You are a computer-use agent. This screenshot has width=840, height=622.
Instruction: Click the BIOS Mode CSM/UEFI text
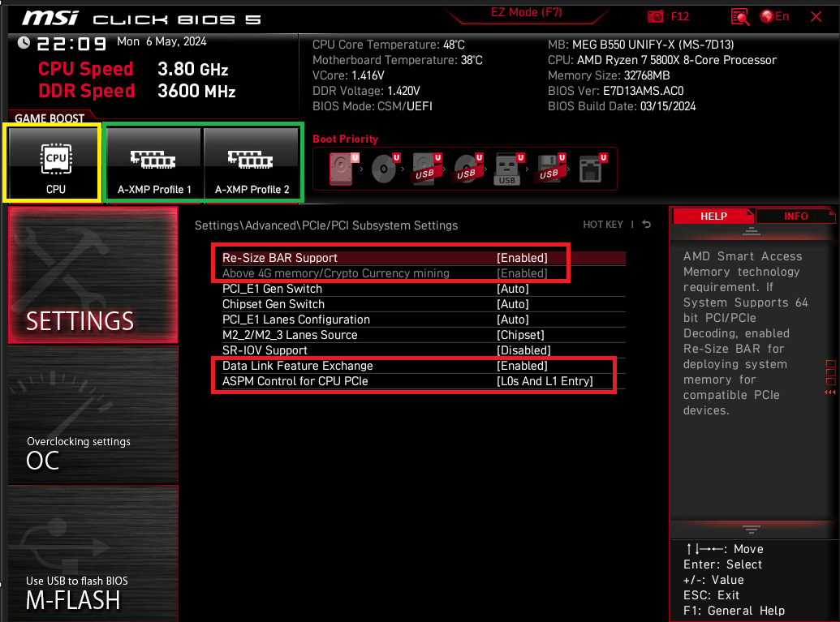tap(373, 106)
